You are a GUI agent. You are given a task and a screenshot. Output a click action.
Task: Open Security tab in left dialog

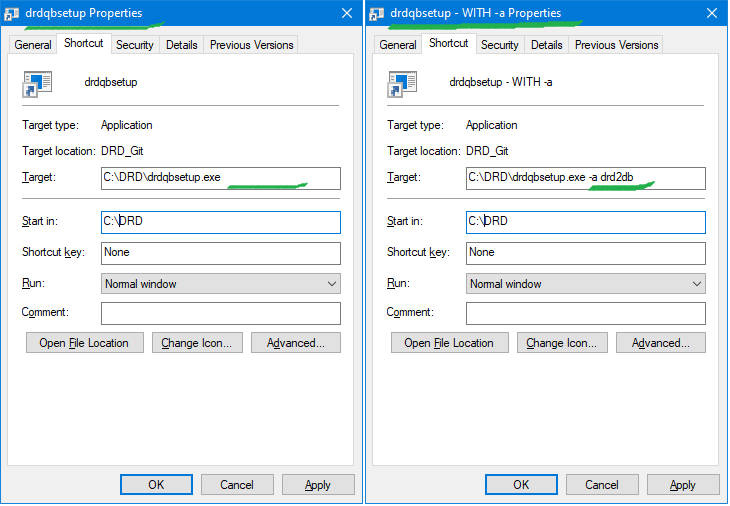click(134, 45)
